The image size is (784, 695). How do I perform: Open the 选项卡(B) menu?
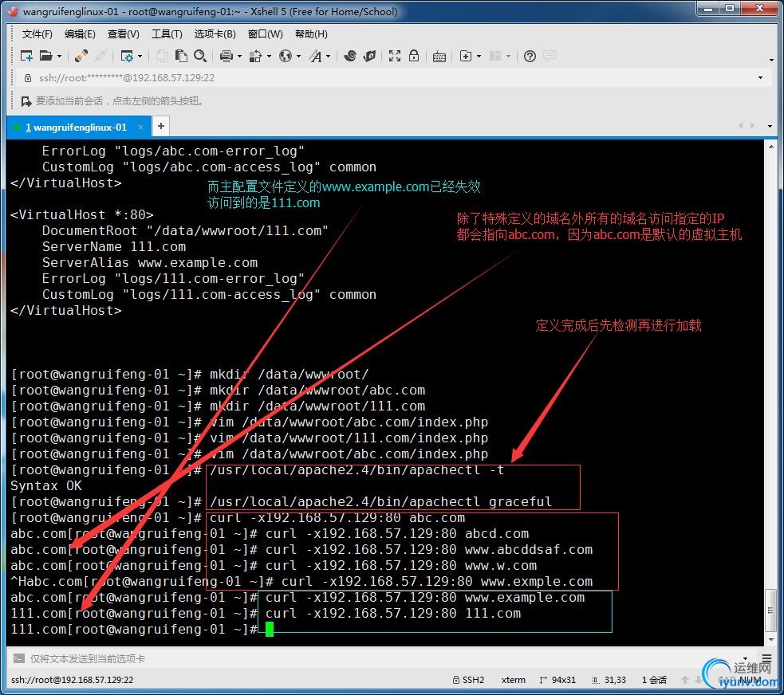215,34
